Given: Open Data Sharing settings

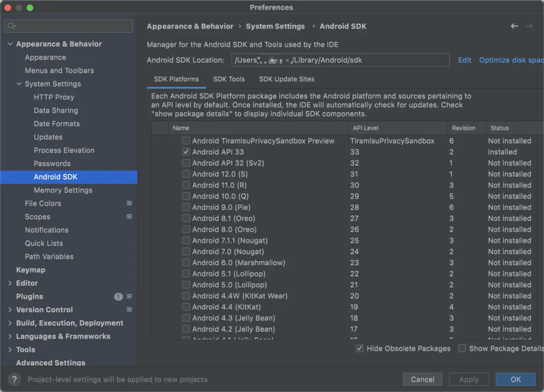Looking at the screenshot, I should tap(56, 110).
